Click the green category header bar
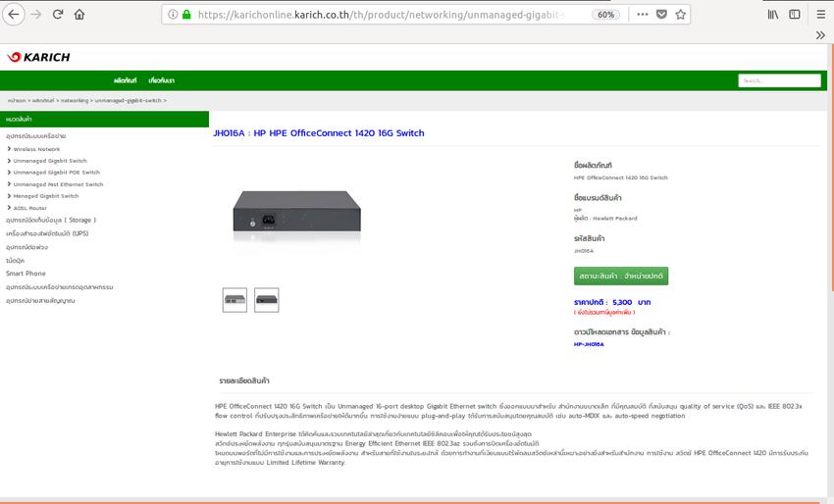This screenshot has width=834, height=504. (104, 119)
